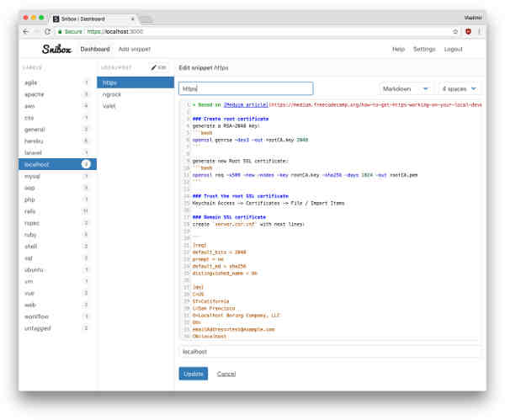The width and height of the screenshot is (505, 420).
Task: Select the workflow label
Action: [x=57, y=316]
